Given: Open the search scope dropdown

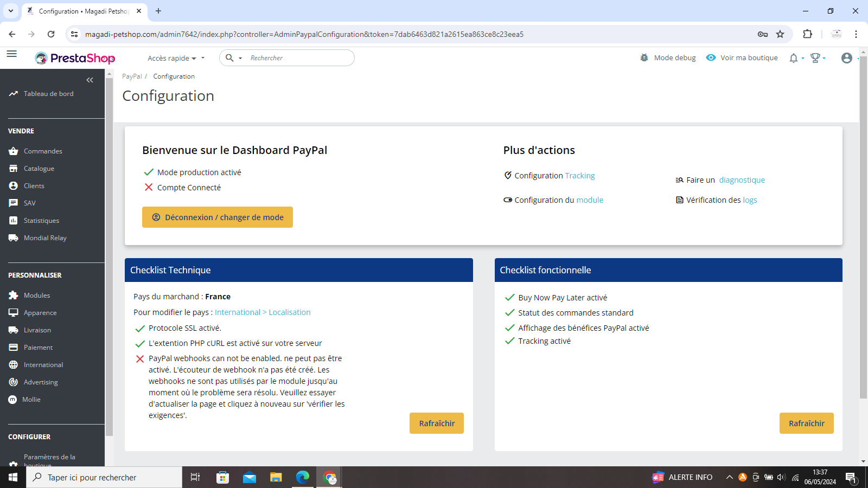Looking at the screenshot, I should (x=234, y=58).
